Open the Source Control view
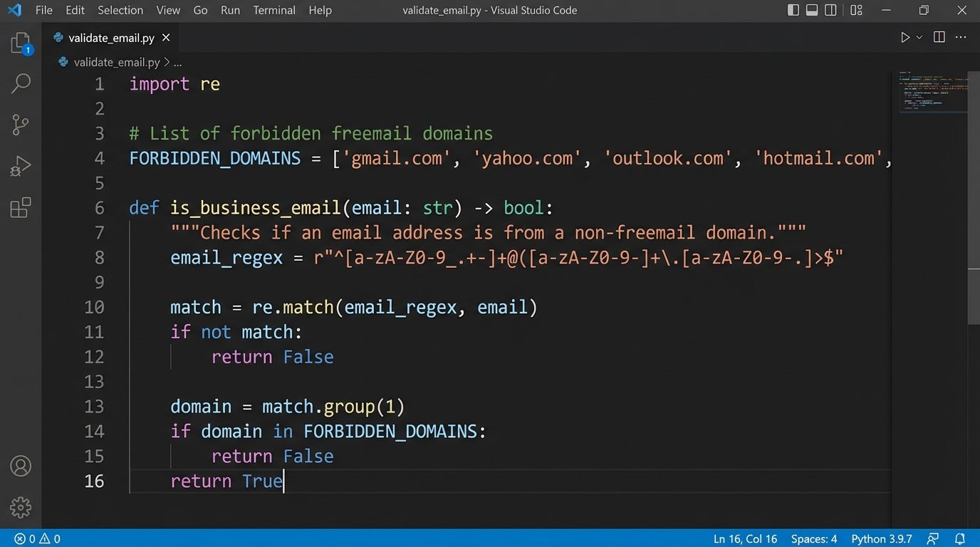Screen dimensions: 980x547 coord(21,125)
